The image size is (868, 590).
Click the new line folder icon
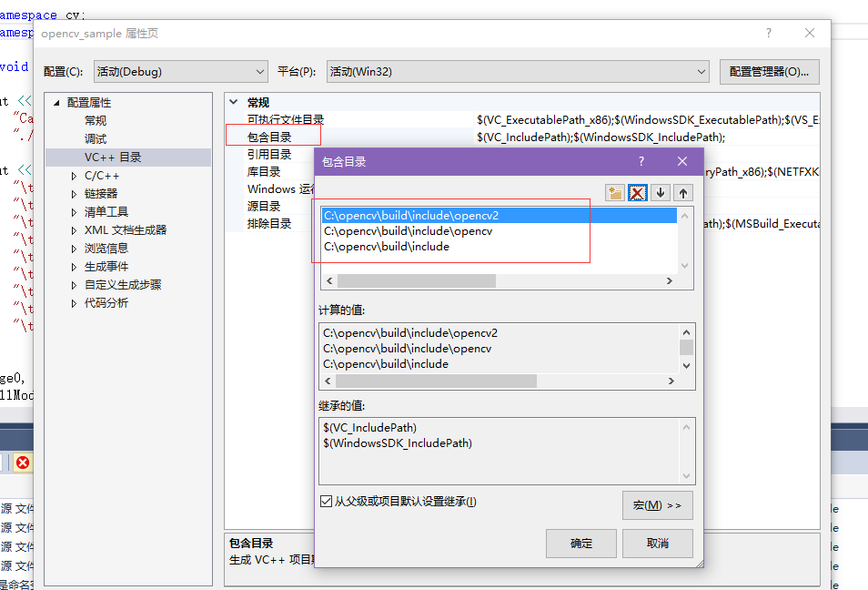[x=615, y=192]
